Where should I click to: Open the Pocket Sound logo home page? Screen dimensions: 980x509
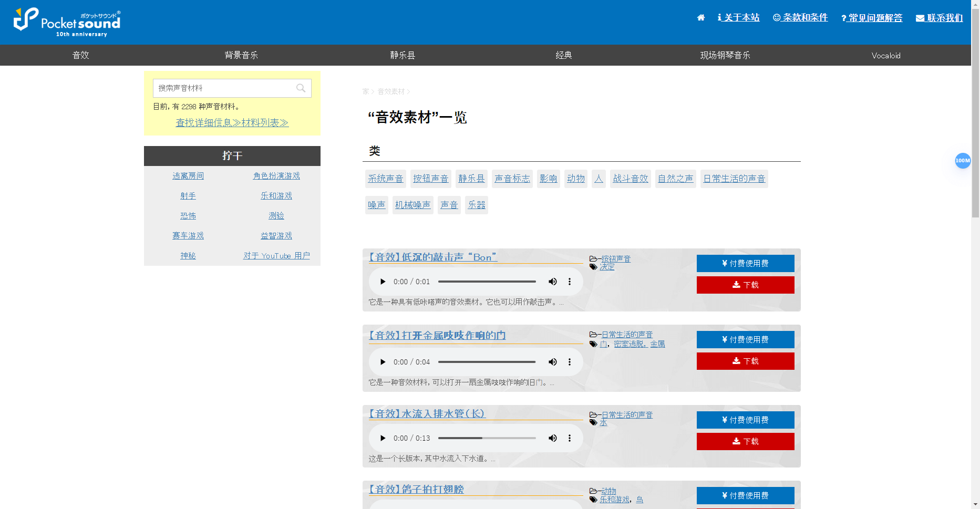tap(67, 23)
